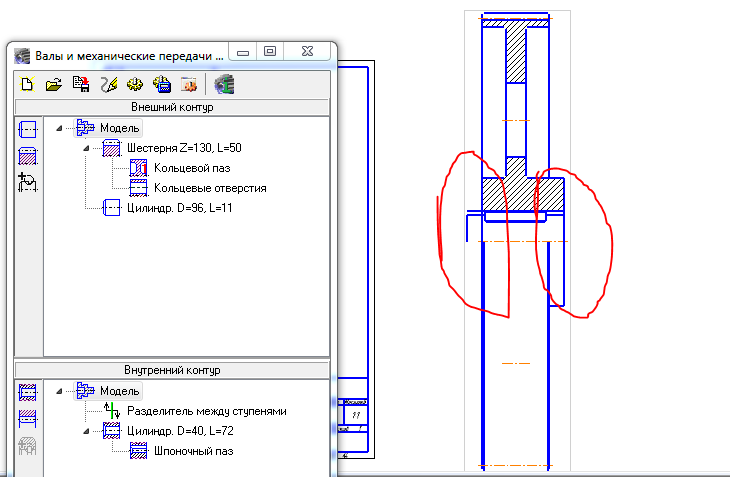Image resolution: width=730 pixels, height=477 pixels.
Task: Save the model with the red-arrow floppy icon
Action: point(81,84)
